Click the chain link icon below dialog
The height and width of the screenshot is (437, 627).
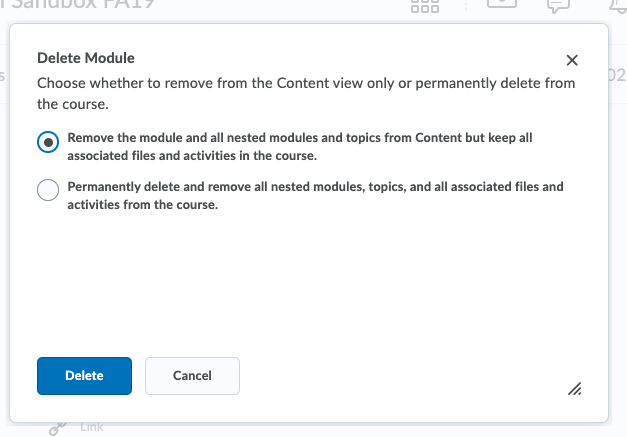click(58, 429)
